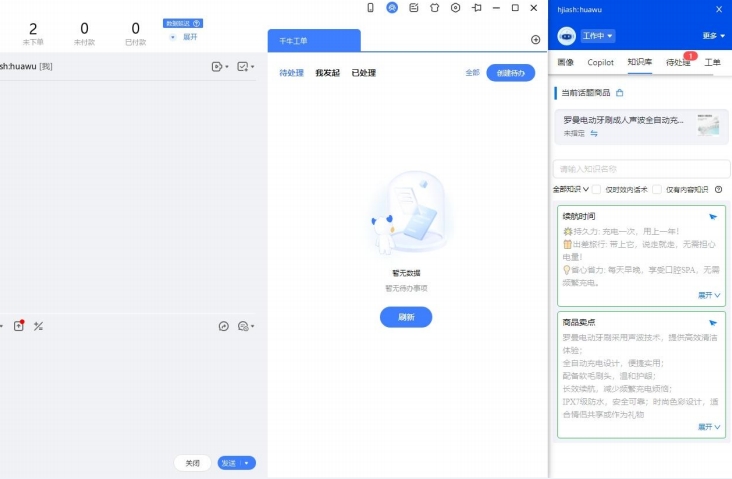The height and width of the screenshot is (479, 732).
Task: Switch to the Copilot tab
Action: tap(600, 63)
